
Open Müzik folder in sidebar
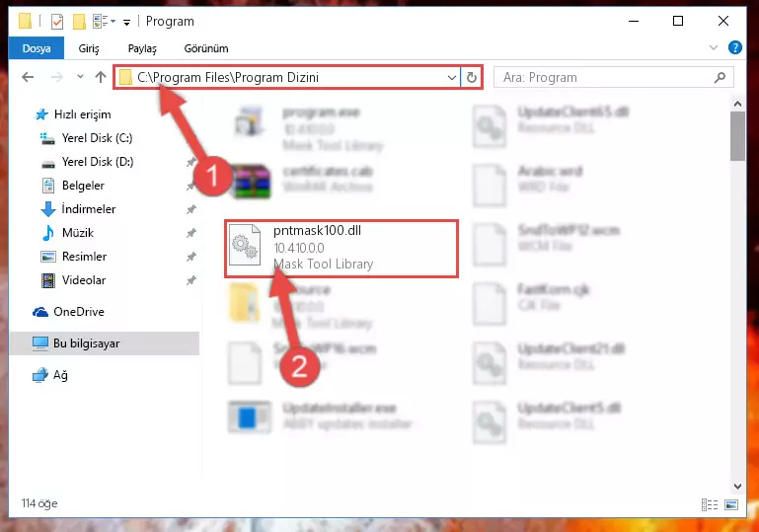point(68,233)
